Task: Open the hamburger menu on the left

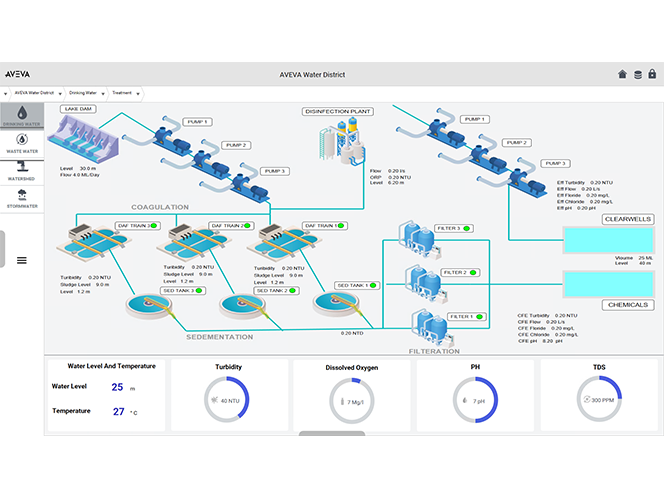Action: pyautogui.click(x=21, y=260)
